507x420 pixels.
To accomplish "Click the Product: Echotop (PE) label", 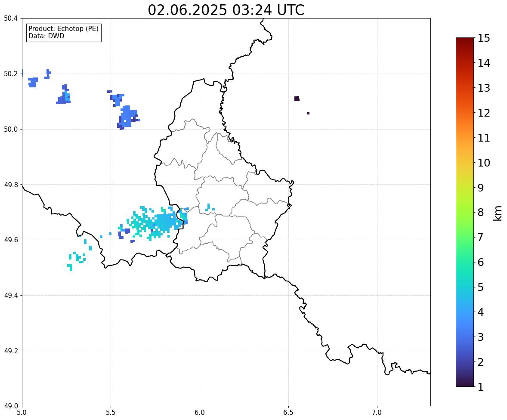I will click(63, 28).
